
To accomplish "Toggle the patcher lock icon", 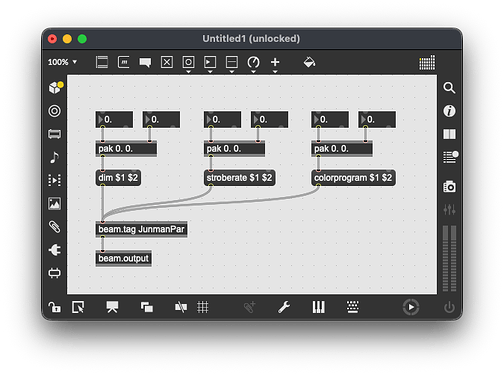I will pos(55,307).
